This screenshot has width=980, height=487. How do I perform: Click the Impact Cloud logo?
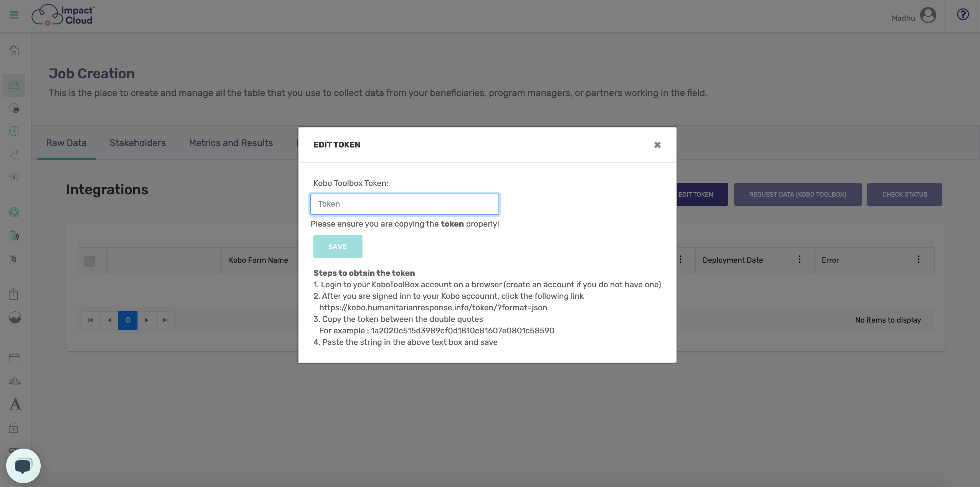[x=63, y=15]
